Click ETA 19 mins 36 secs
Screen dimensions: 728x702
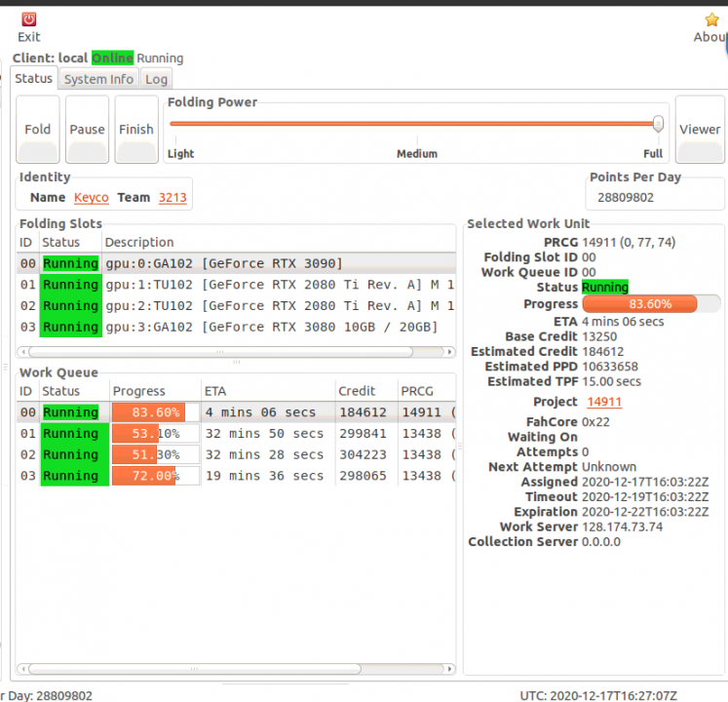click(264, 476)
